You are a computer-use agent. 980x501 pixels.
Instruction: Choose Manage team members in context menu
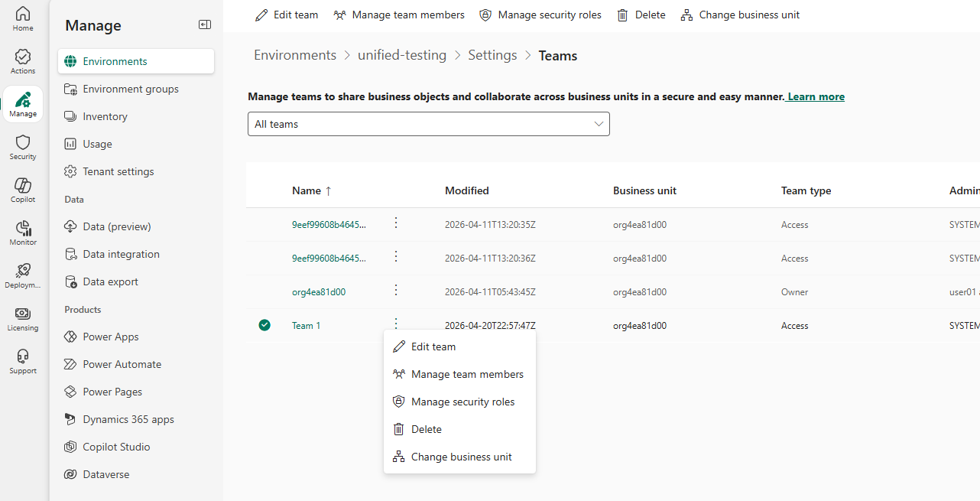(x=459, y=374)
